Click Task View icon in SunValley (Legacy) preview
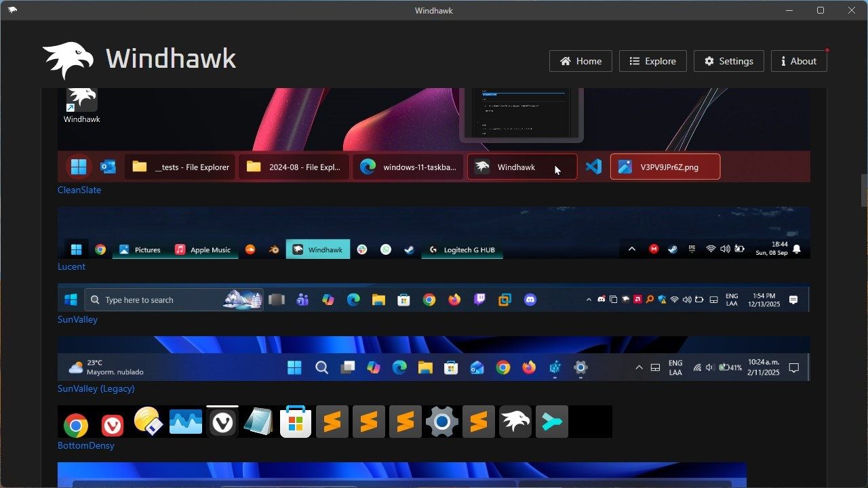Screen dimensions: 868x488 pyautogui.click(x=348, y=367)
